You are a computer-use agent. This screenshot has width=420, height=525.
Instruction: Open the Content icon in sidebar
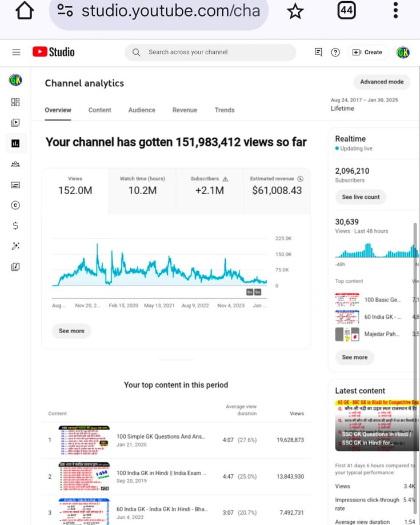click(15, 122)
